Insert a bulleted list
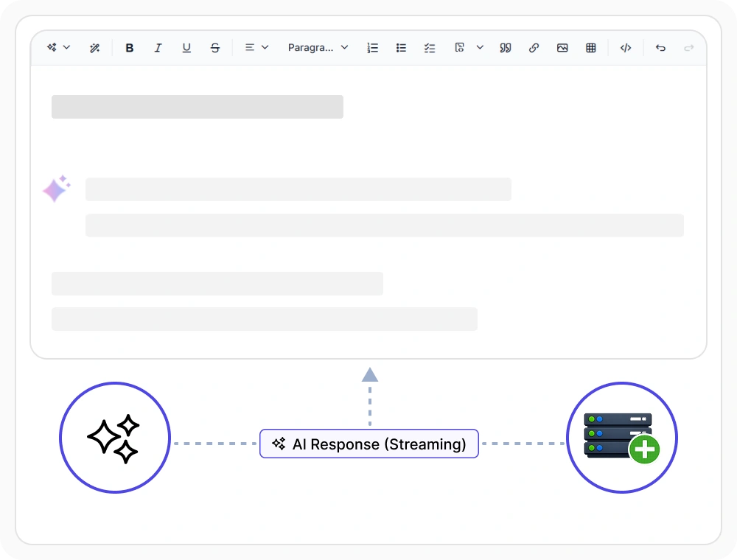This screenshot has height=560, width=737. [x=401, y=48]
